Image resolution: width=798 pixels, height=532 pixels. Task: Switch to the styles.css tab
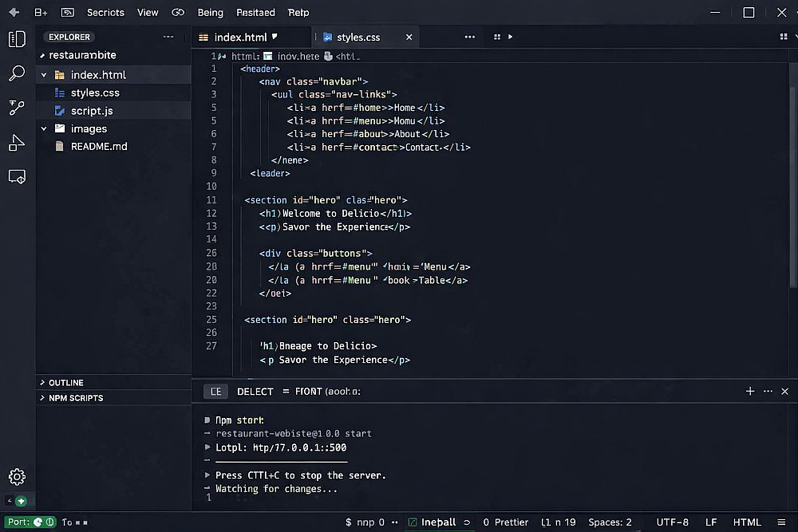pyautogui.click(x=366, y=37)
